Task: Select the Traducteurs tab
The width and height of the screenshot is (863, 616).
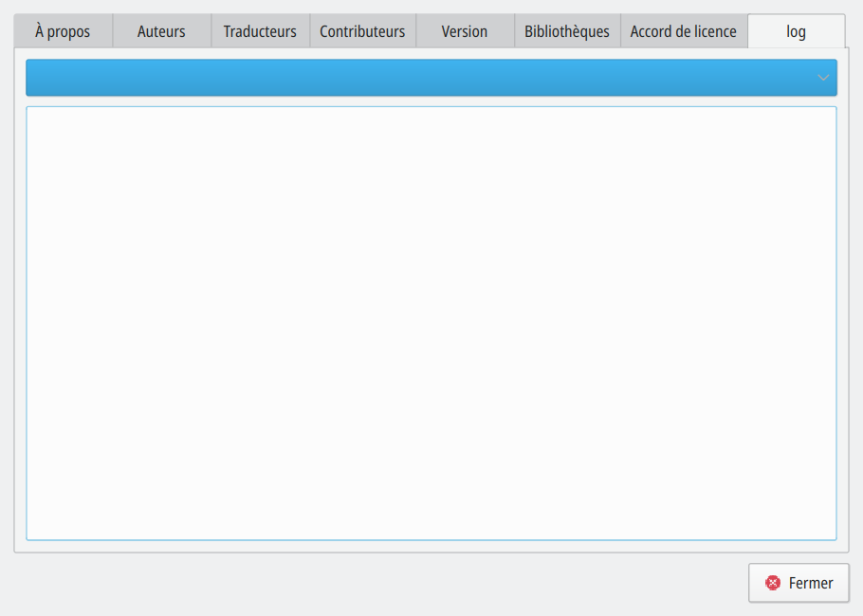Action: (x=260, y=31)
